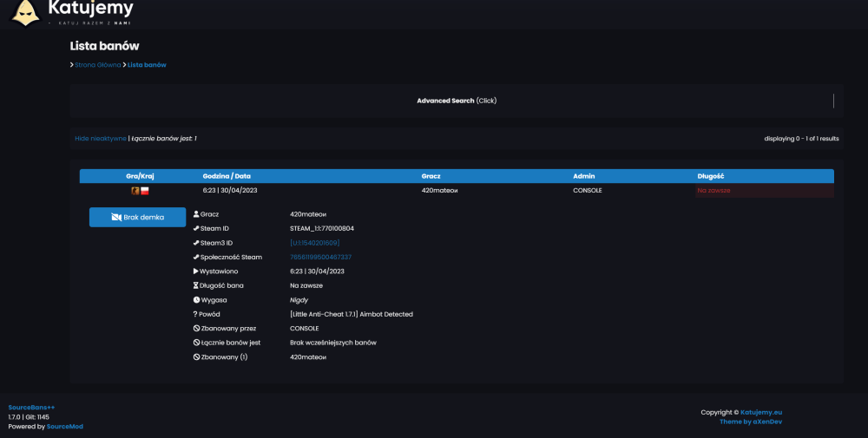Click the Gracz column header
This screenshot has height=438, width=868.
pos(431,176)
